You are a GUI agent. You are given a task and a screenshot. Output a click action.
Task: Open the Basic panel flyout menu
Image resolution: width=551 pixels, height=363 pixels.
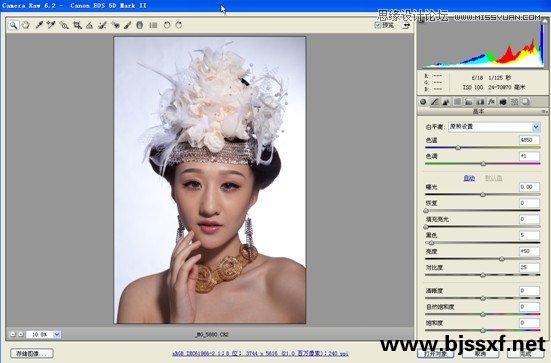(544, 111)
